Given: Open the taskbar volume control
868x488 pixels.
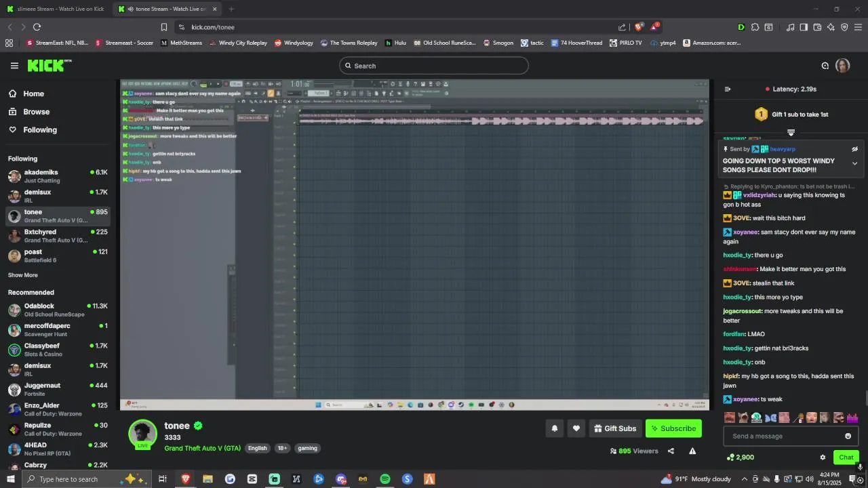Looking at the screenshot, I should [x=809, y=479].
